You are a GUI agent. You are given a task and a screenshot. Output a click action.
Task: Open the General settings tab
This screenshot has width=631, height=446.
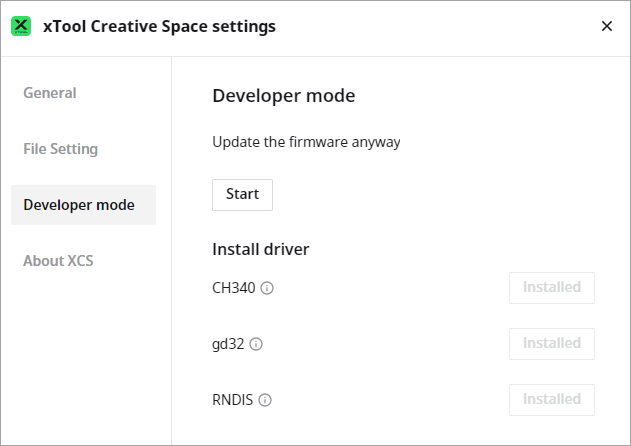click(50, 93)
